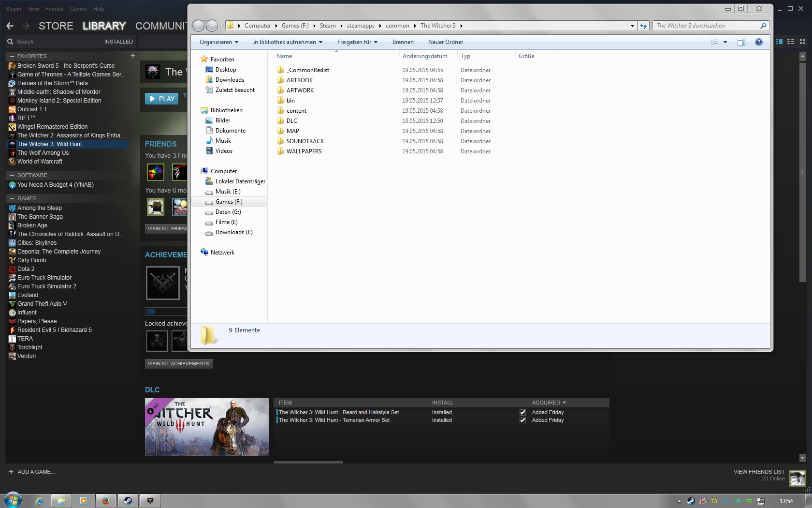Click the Explorer back navigation button
812x508 pixels.
[198, 26]
